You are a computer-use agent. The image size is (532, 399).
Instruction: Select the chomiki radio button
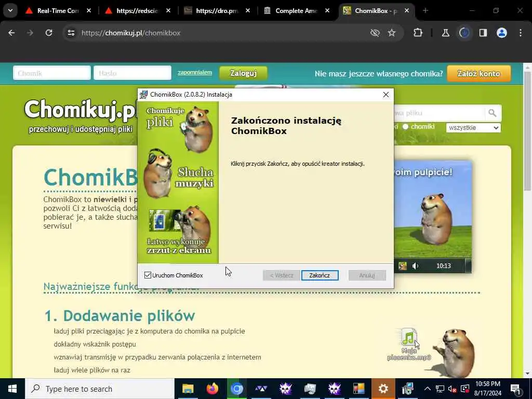point(405,127)
